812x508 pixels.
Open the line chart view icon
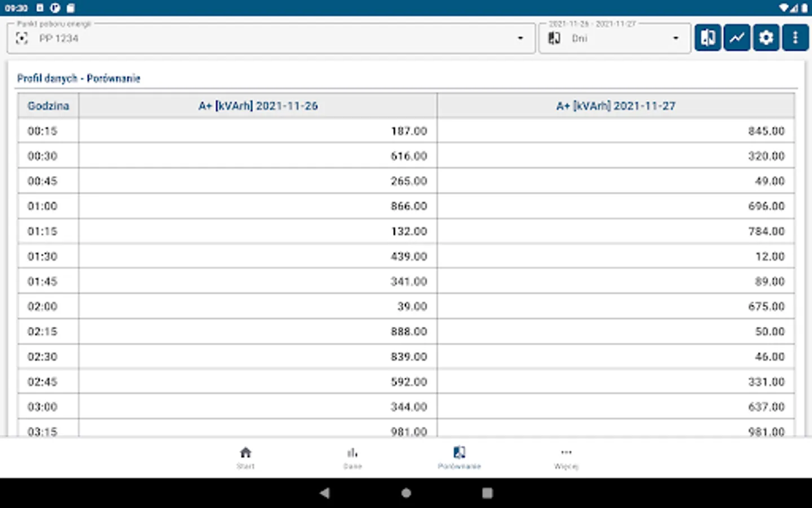[x=737, y=38]
